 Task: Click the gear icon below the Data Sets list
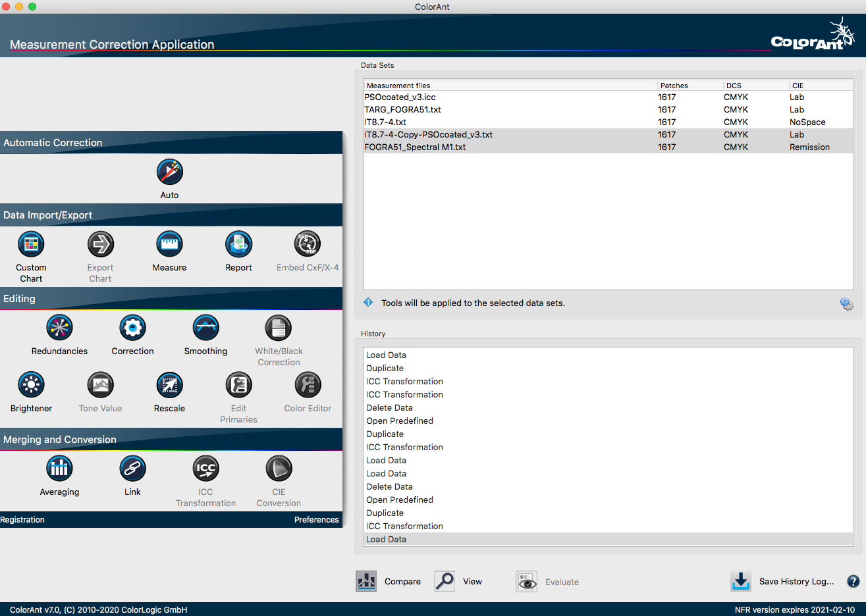pyautogui.click(x=846, y=303)
